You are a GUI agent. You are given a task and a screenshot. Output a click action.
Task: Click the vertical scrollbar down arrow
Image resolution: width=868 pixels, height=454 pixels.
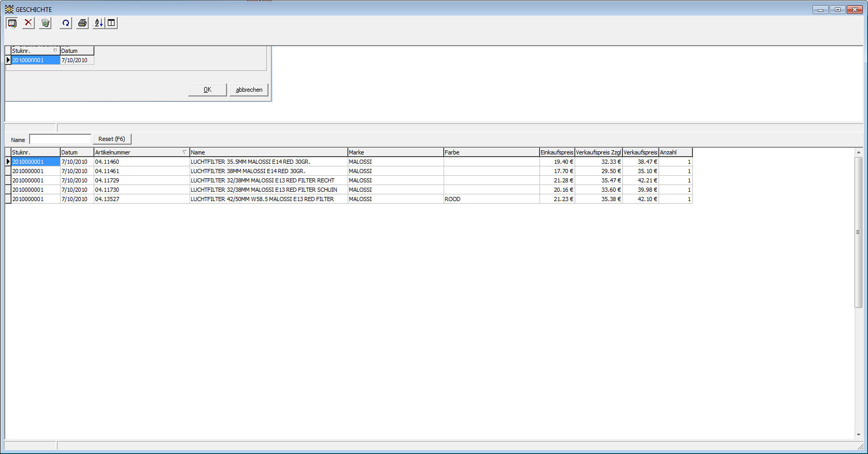tap(859, 434)
